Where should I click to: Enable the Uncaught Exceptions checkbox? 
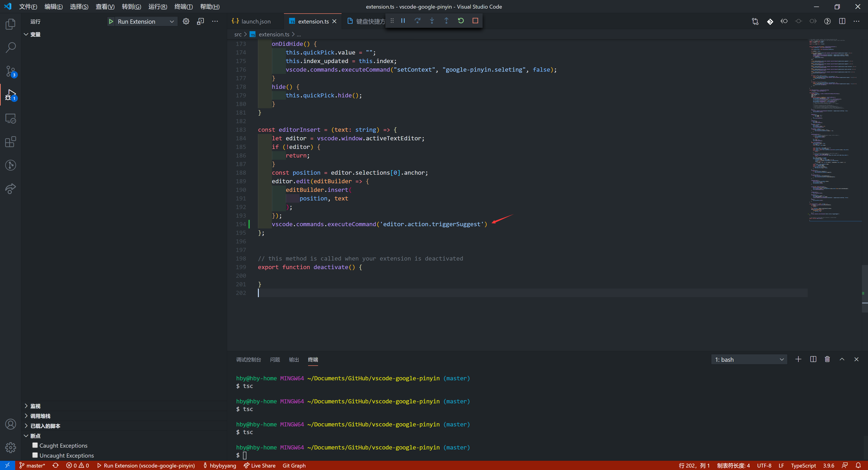click(x=35, y=455)
